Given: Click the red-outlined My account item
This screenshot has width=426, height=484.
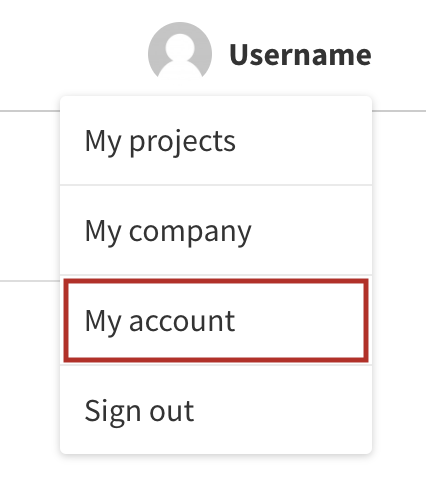Looking at the screenshot, I should (216, 320).
